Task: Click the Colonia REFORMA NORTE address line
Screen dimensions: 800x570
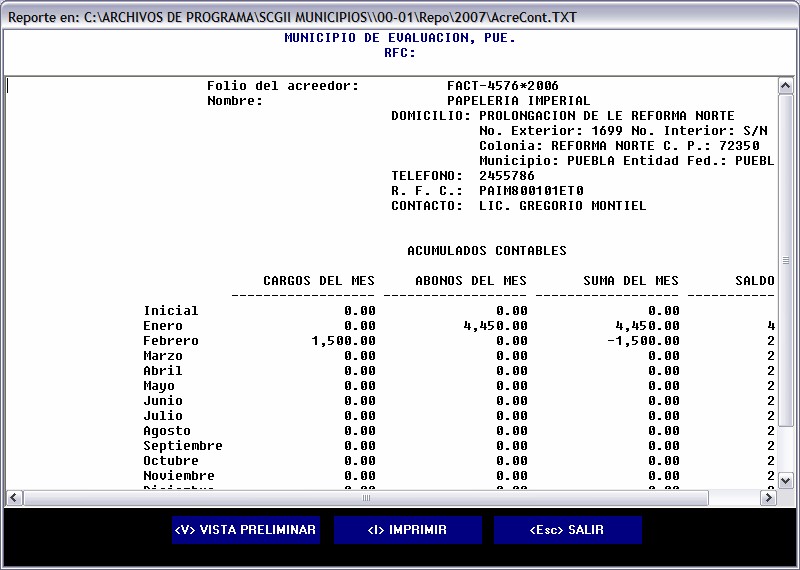Action: tap(619, 146)
